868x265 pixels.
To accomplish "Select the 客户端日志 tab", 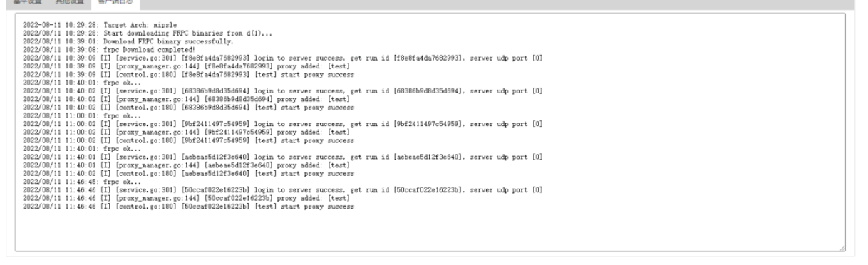I will coord(114,2).
